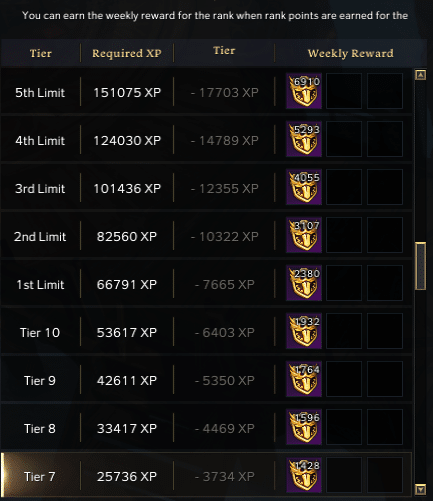This screenshot has width=433, height=501.
Task: Select the 1764 Tier 9 reward icon
Action: [x=304, y=379]
